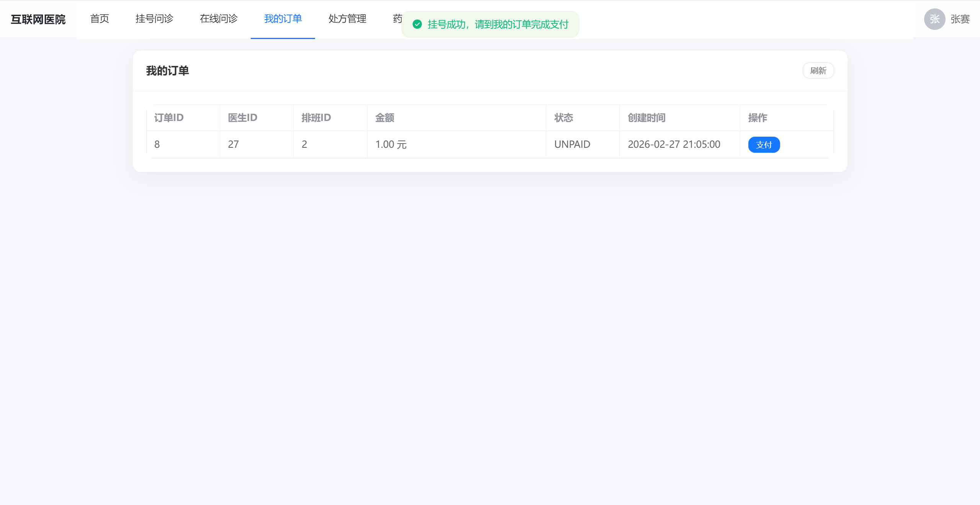This screenshot has width=980, height=505.
Task: Click the 互联网医院 site logo
Action: pyautogui.click(x=38, y=19)
